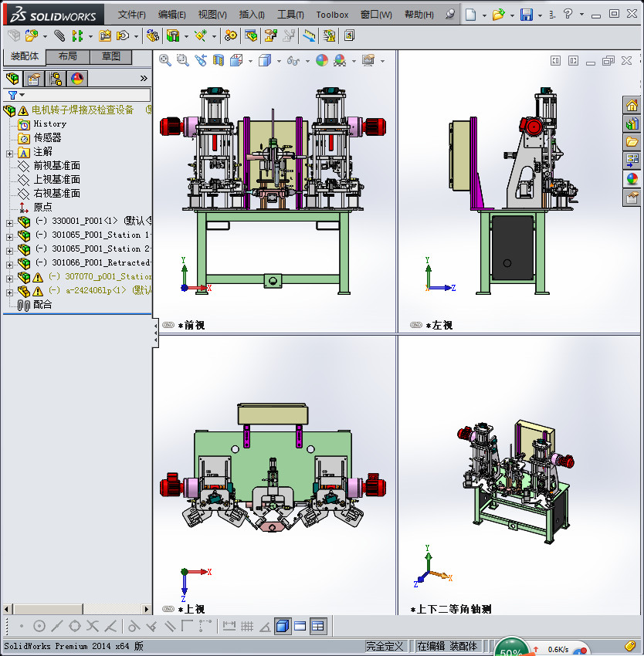This screenshot has width=644, height=656.
Task: Open the Custom Properties clipboard task pane icon
Action: pos(632,197)
